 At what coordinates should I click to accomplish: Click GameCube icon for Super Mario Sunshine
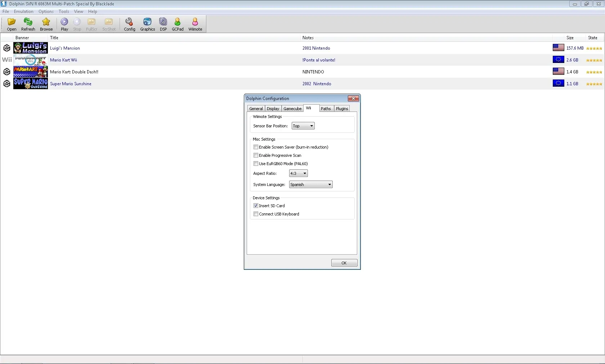click(x=6, y=83)
